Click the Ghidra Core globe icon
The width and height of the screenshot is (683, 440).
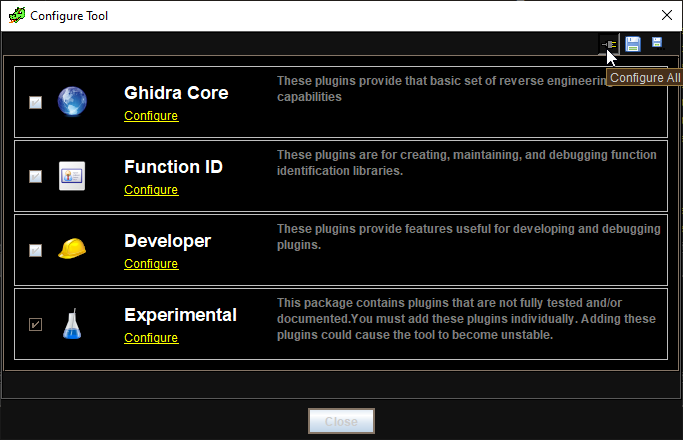[x=72, y=102]
